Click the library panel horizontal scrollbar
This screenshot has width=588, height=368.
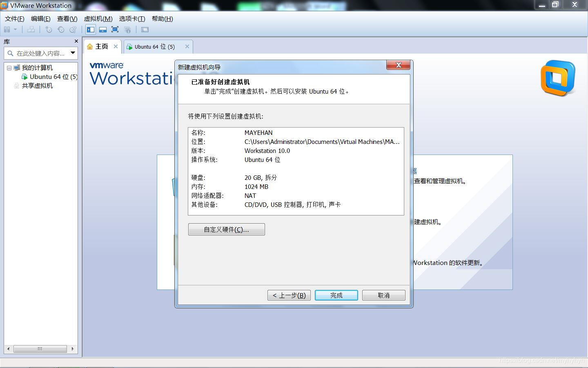tap(40, 349)
